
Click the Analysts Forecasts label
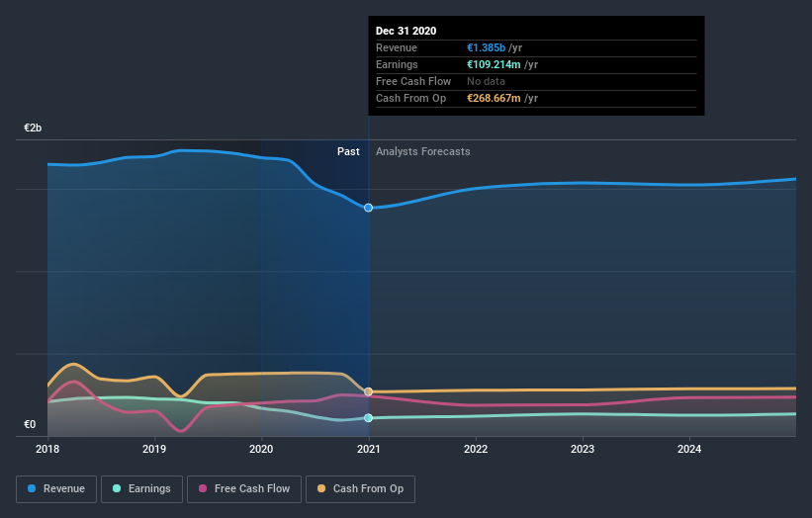coord(422,151)
